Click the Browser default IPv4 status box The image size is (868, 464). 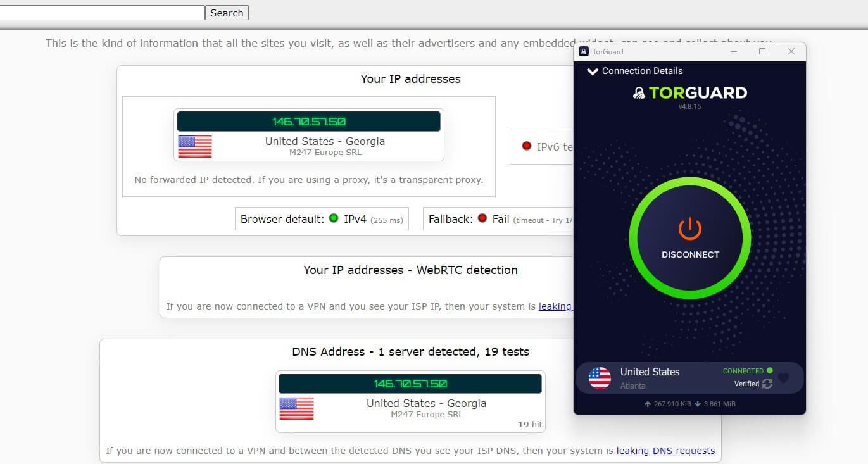[x=322, y=219]
